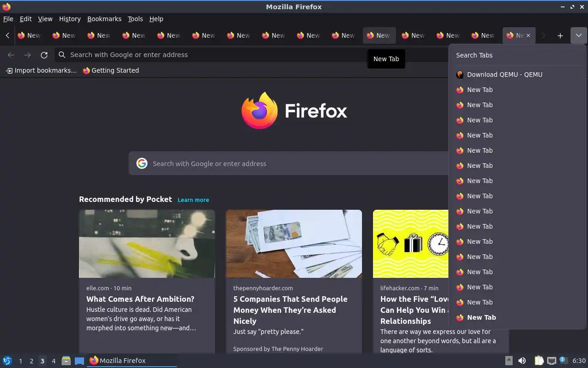Select the bold New Tab entry in list
588x368 pixels.
pyautogui.click(x=517, y=317)
